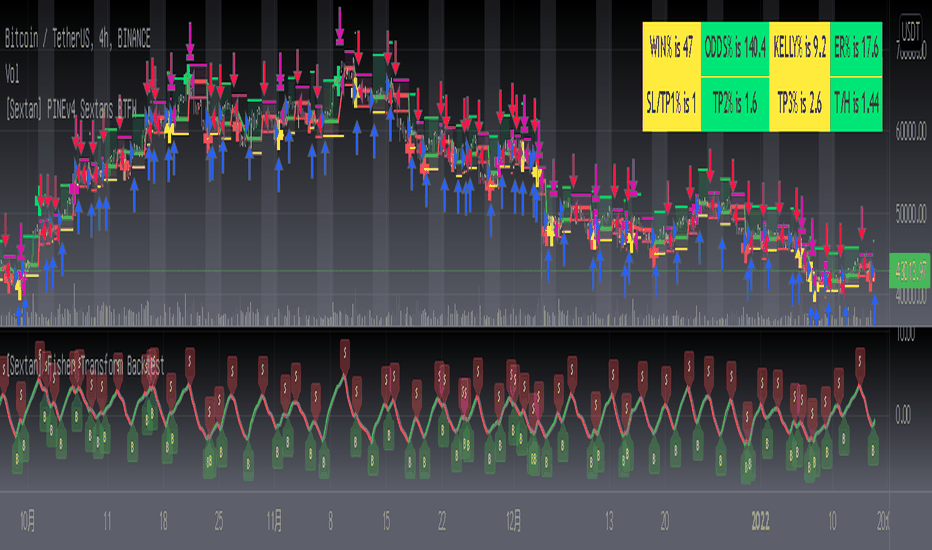
Task: Select the PINEv4 Sextans BTFW indicator legend
Action: (x=71, y=109)
